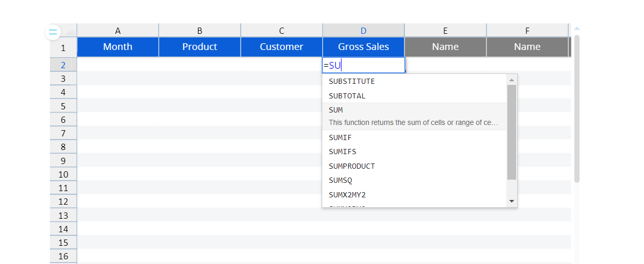644x264 pixels.
Task: Click the sheet vertical scrollbar thumb
Action: click(577, 108)
